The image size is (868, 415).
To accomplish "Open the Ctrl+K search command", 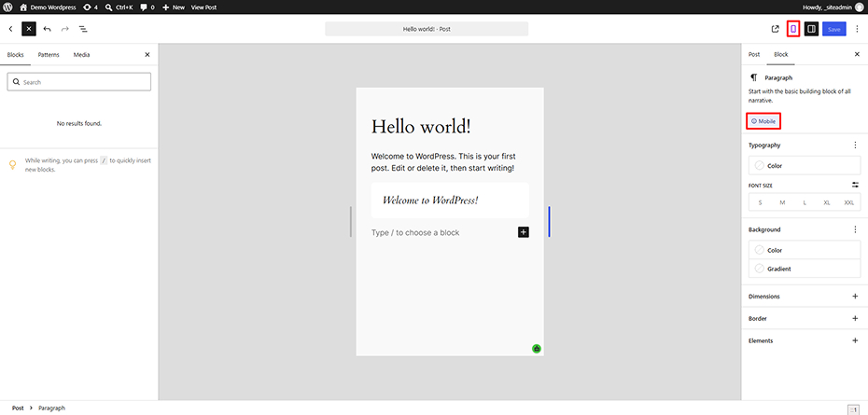I will point(119,7).
